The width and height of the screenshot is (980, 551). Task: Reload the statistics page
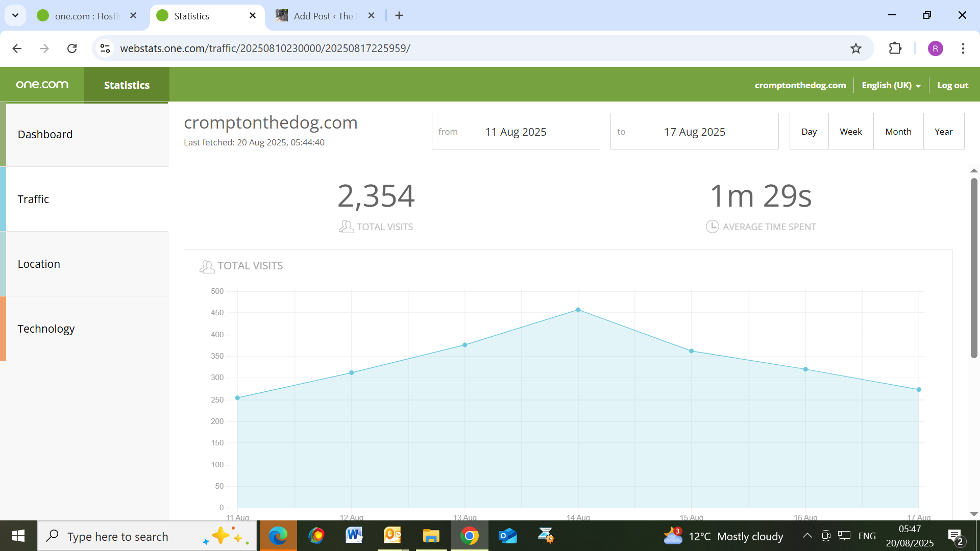72,48
